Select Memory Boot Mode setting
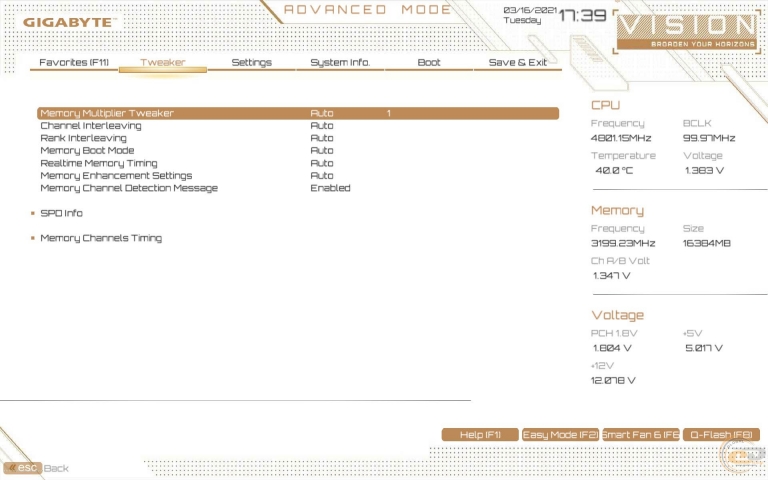Image resolution: width=768 pixels, height=480 pixels. 87,150
